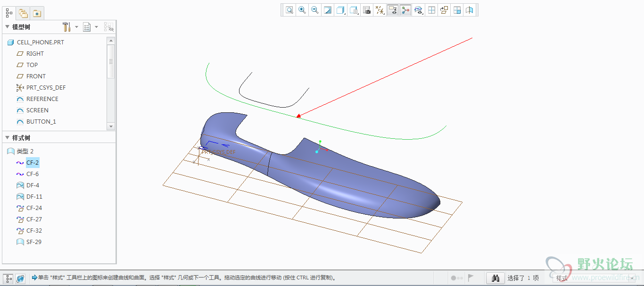The width and height of the screenshot is (644, 286).
Task: Click the regeneration status lights indicator
Action: (x=457, y=278)
